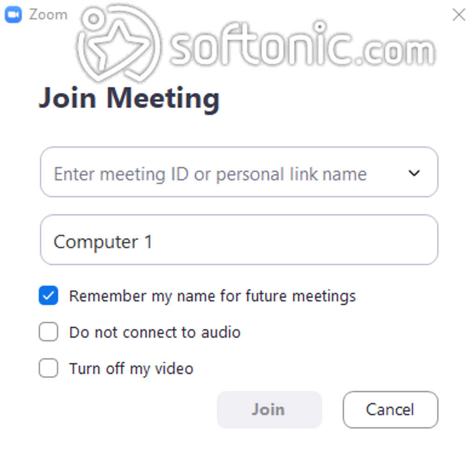Click the Do not connect to audio label
This screenshot has height=466, width=476.
[x=155, y=332]
